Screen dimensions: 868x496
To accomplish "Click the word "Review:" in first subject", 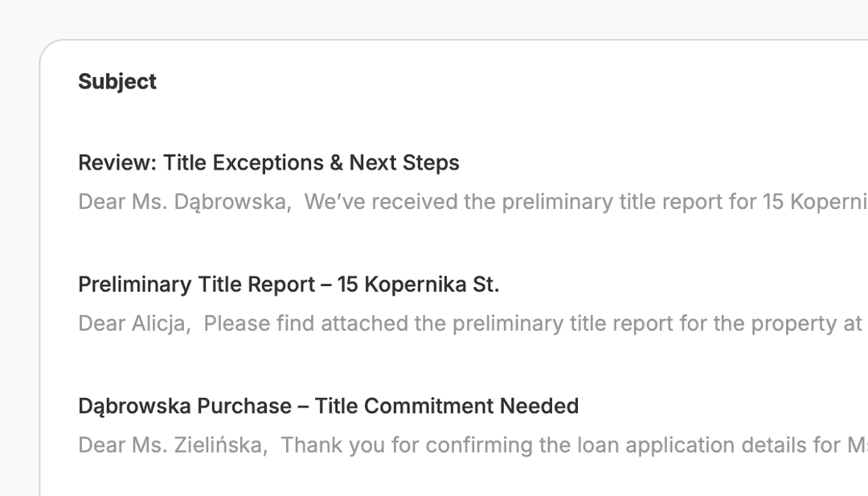I will coord(117,163).
